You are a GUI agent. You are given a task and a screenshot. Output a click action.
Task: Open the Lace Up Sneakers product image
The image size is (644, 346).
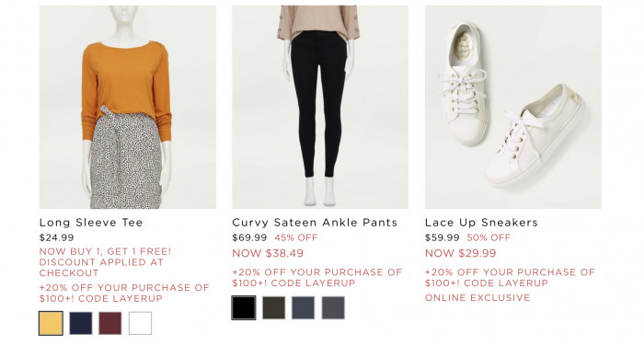click(x=513, y=107)
